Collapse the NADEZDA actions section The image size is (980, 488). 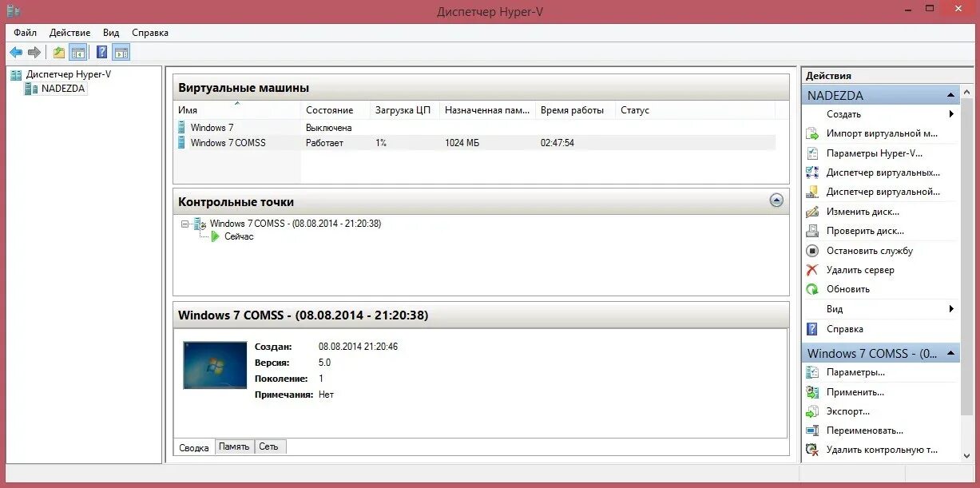[x=951, y=95]
